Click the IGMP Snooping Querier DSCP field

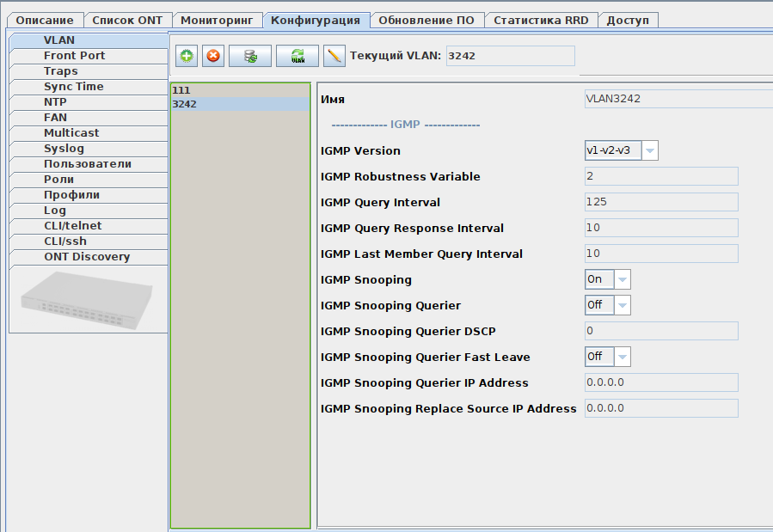(x=661, y=331)
